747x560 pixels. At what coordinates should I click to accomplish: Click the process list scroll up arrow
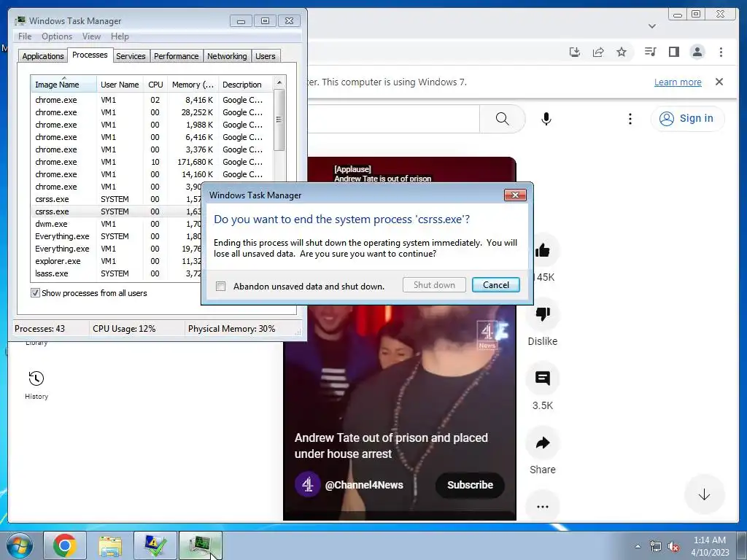tap(279, 83)
